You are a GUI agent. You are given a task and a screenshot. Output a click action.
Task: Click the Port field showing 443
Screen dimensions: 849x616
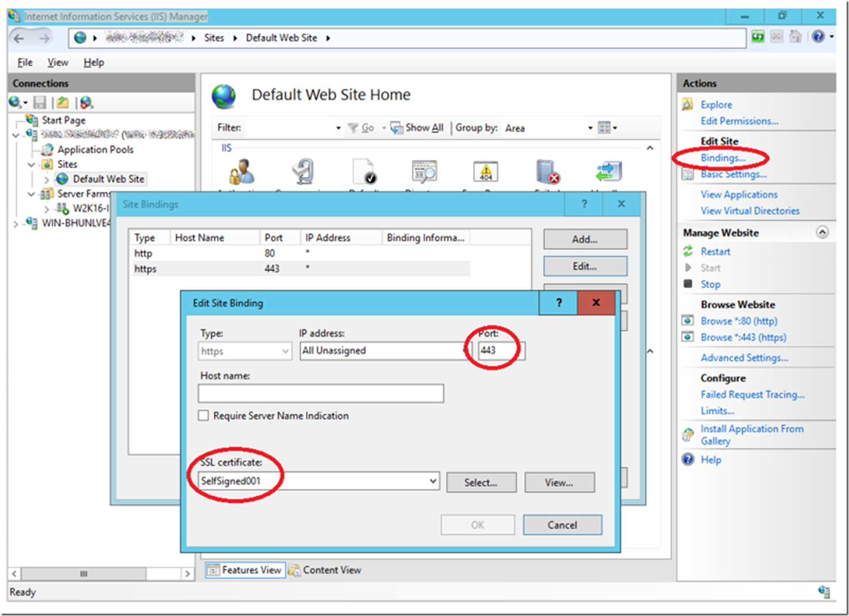click(501, 351)
